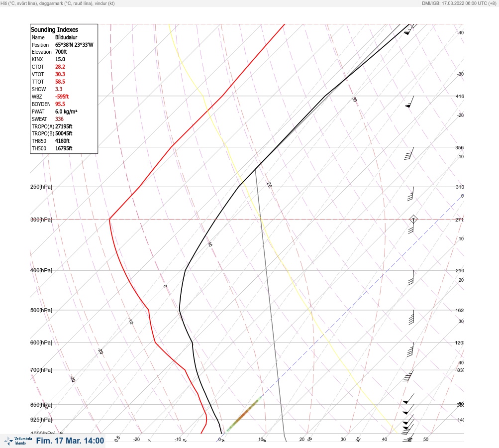
Task: Click the tropopause diamond marker at 300 hPa
Action: click(x=413, y=219)
